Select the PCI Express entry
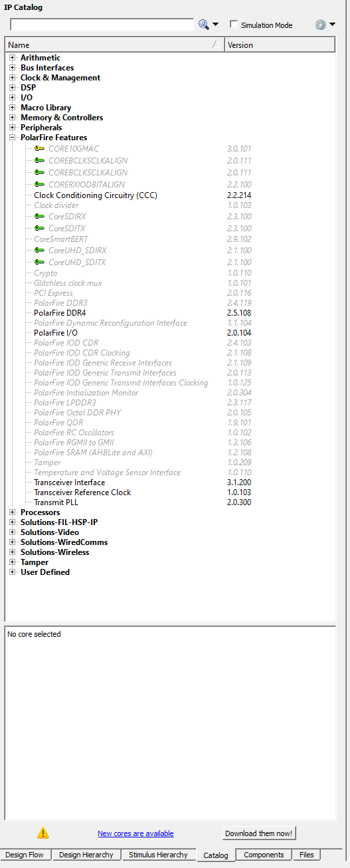The width and height of the screenshot is (350, 868). click(x=53, y=293)
